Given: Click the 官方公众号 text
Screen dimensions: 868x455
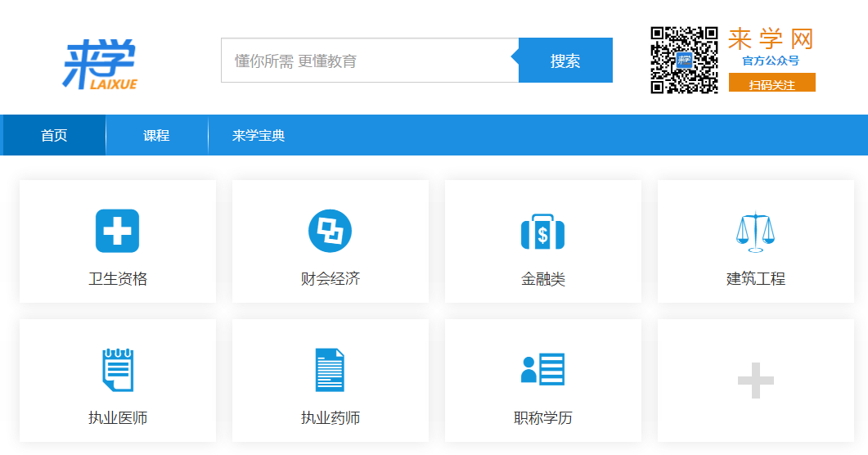Looking at the screenshot, I should (x=771, y=61).
